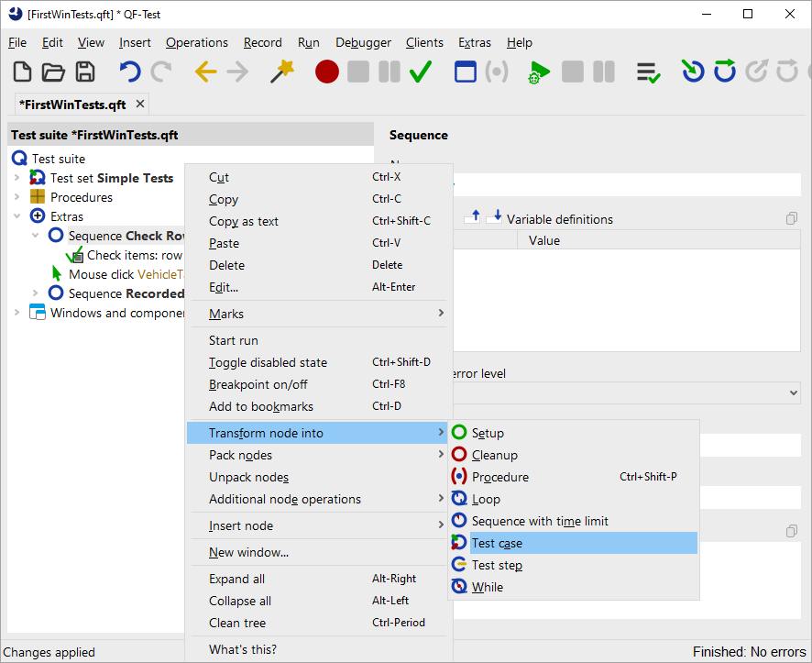Choose Test case from transform submenu

pos(497,543)
